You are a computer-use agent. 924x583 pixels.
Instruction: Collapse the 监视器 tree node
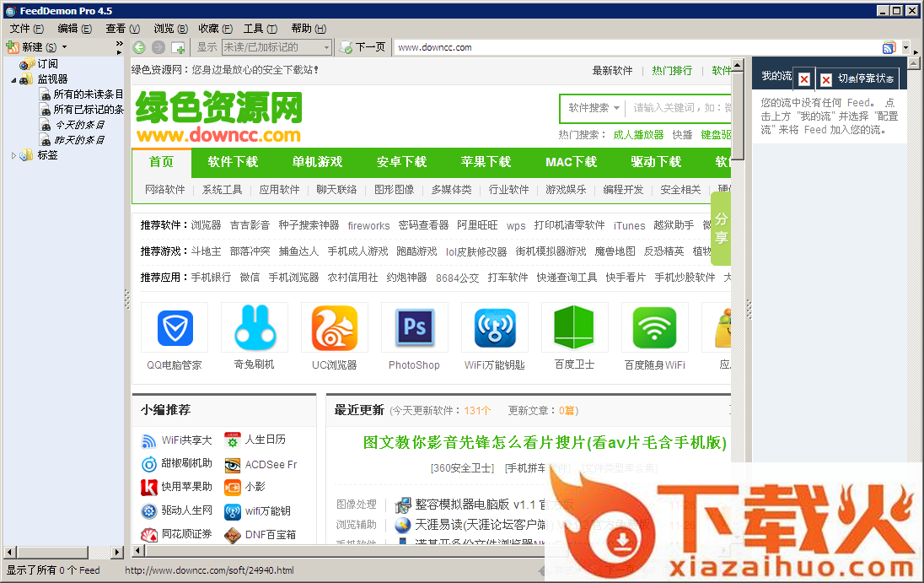coord(15,79)
